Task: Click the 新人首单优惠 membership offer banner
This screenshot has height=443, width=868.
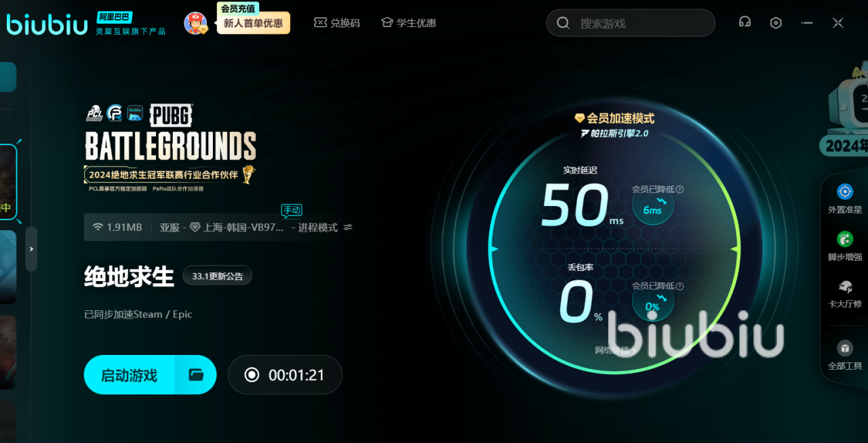Action: [253, 23]
